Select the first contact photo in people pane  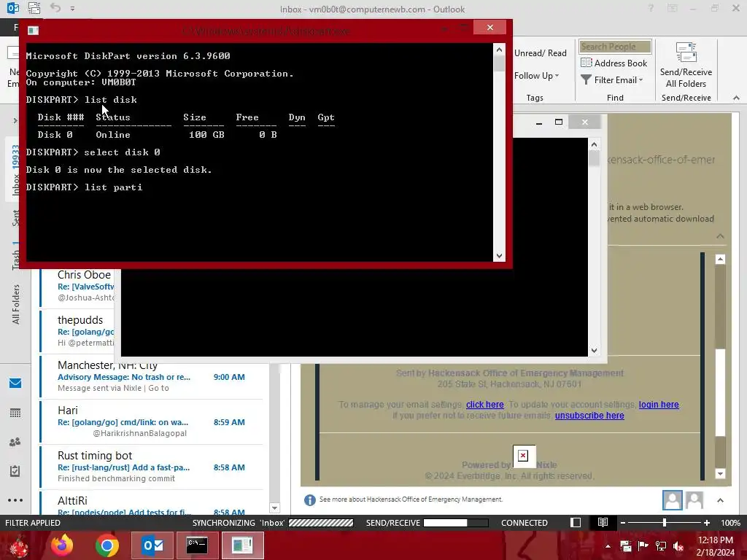coord(672,500)
